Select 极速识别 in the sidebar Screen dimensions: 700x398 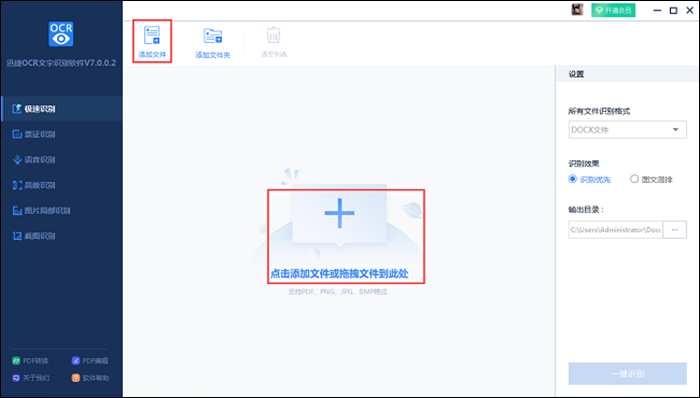[x=62, y=109]
